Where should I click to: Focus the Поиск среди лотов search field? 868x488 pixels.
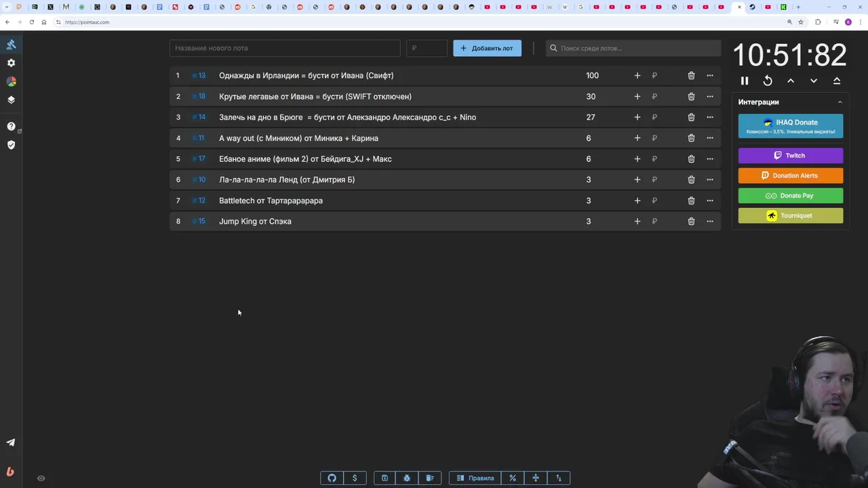633,48
